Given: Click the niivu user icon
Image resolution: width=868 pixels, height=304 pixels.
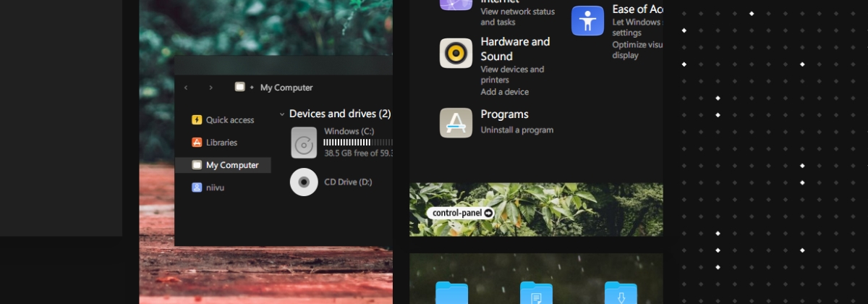Looking at the screenshot, I should pos(197,187).
